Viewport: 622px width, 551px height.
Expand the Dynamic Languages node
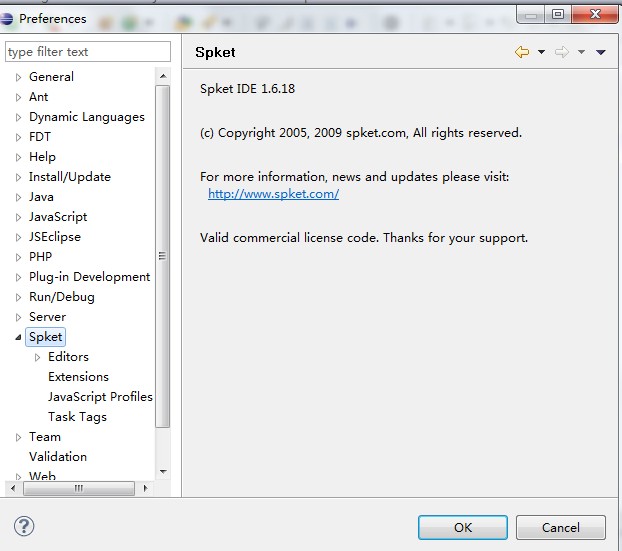pyautogui.click(x=18, y=117)
